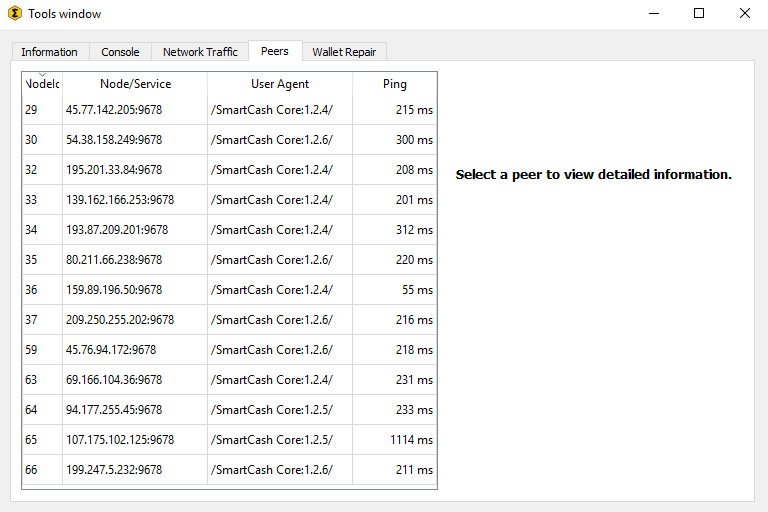Open the Network Traffic tab
The height and width of the screenshot is (512, 768).
click(x=200, y=52)
